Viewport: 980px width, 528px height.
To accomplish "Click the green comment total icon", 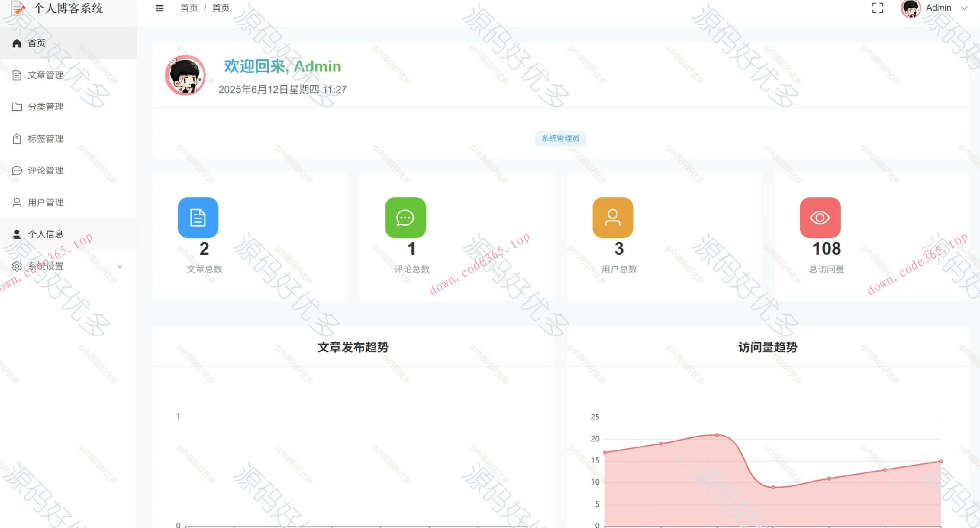I will click(405, 218).
